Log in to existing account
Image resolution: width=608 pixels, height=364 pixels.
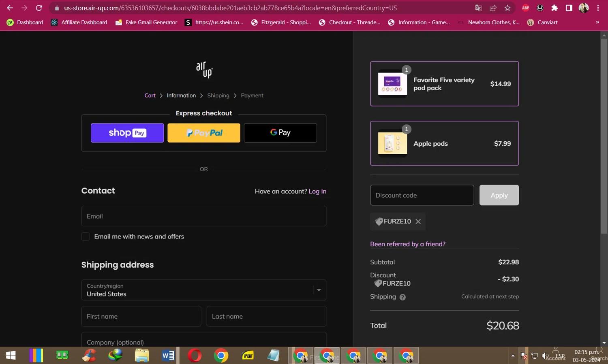tap(317, 192)
